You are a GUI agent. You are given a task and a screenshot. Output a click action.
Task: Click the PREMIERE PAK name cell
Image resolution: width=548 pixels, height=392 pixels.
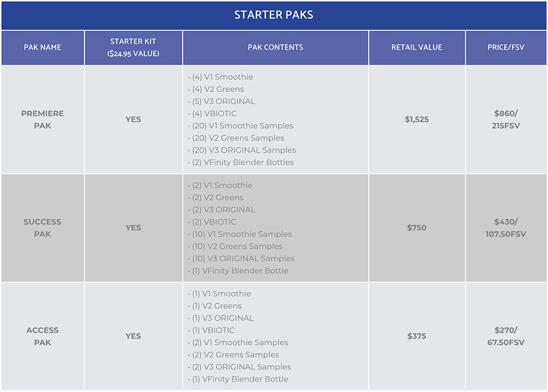click(x=43, y=119)
